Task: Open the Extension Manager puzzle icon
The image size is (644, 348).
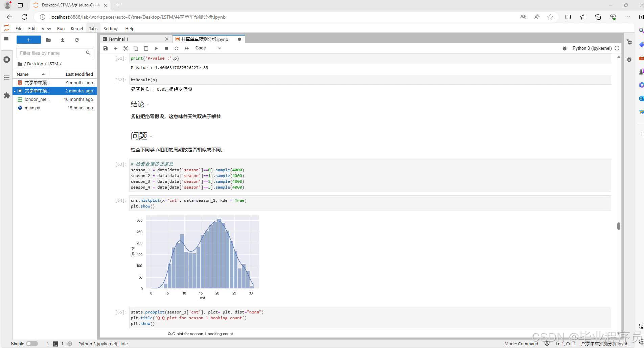Action: coord(6,95)
